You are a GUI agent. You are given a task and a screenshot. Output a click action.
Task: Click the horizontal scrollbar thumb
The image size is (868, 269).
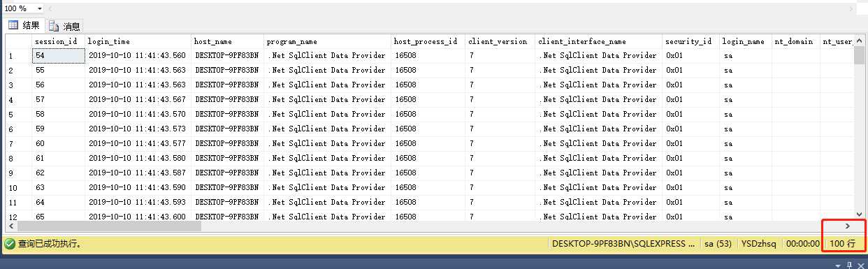pos(109,226)
